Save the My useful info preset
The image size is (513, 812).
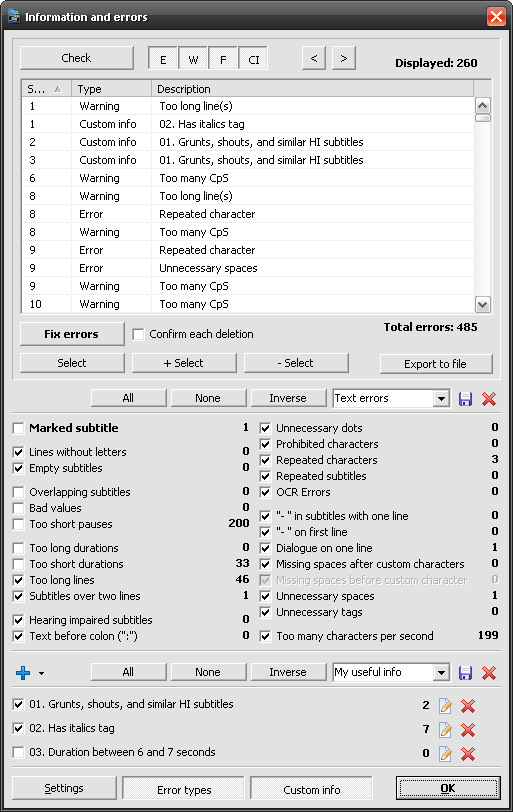pos(465,673)
